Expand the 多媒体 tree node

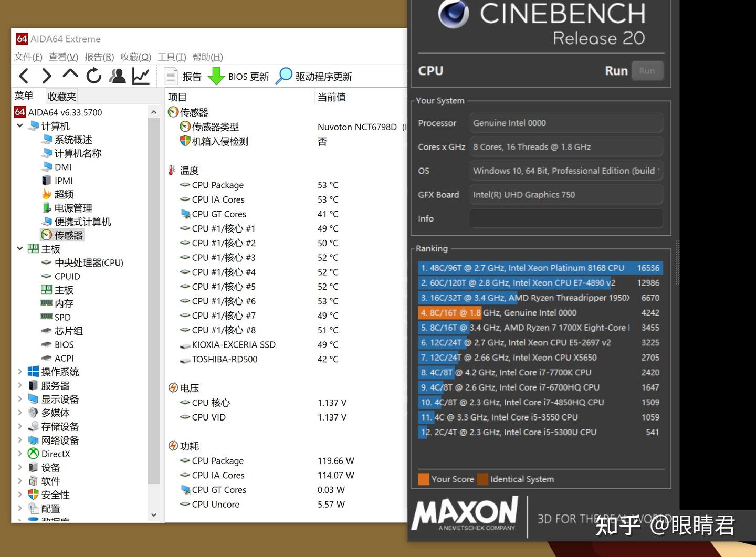[20, 413]
